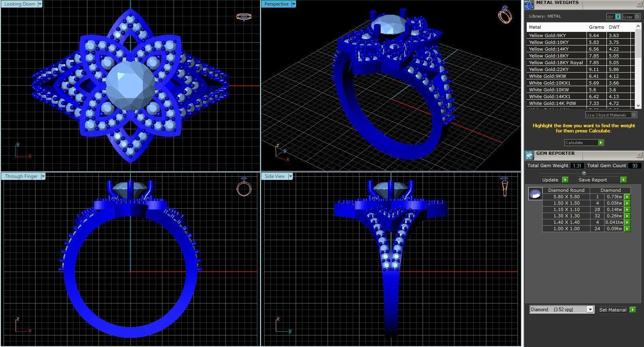Click the Through Finger viewport label
644x347 pixels.
tap(21, 176)
